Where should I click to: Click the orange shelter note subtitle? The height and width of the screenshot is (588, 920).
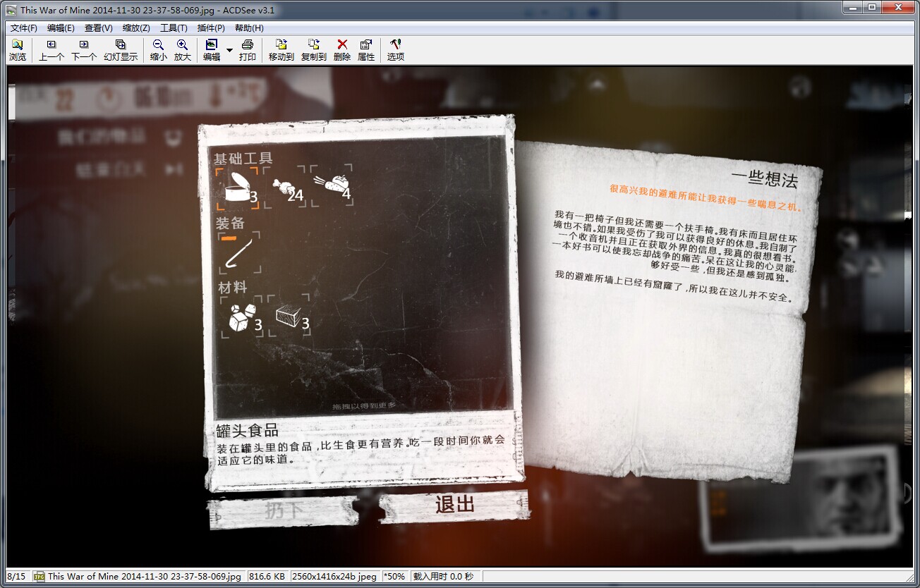(706, 200)
